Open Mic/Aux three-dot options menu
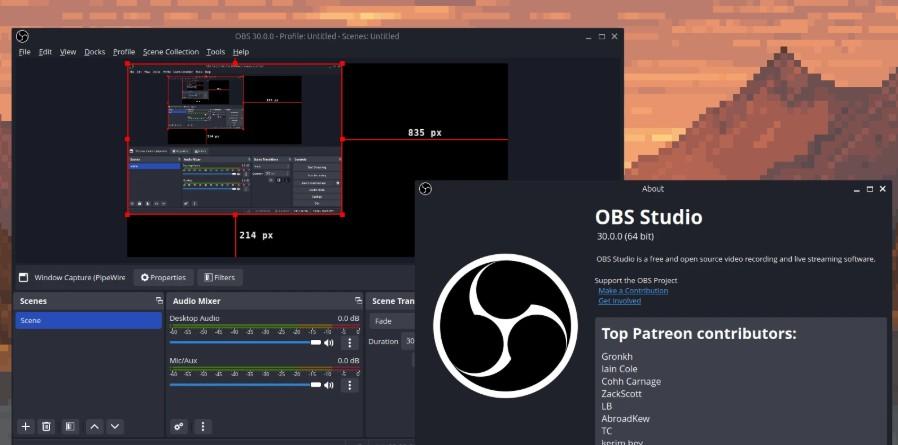Image resolution: width=898 pixels, height=445 pixels. (x=349, y=384)
